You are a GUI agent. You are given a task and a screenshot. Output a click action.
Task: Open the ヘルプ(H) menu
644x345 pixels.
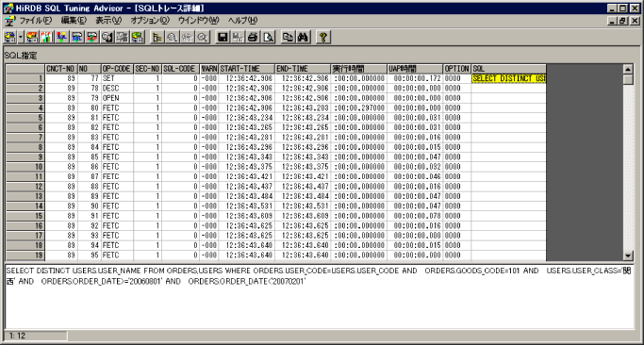click(x=242, y=20)
